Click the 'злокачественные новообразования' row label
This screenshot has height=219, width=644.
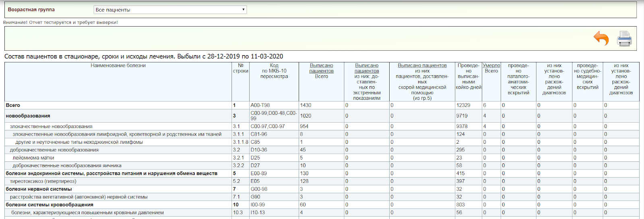click(51, 126)
